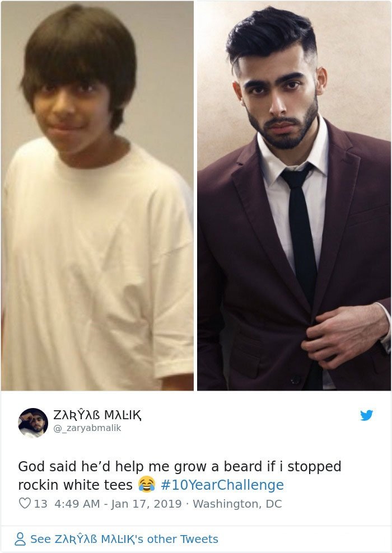
Task: Click the display name ZΛƦŶΛß MΛĿIĶ in the header
Action: point(97,415)
